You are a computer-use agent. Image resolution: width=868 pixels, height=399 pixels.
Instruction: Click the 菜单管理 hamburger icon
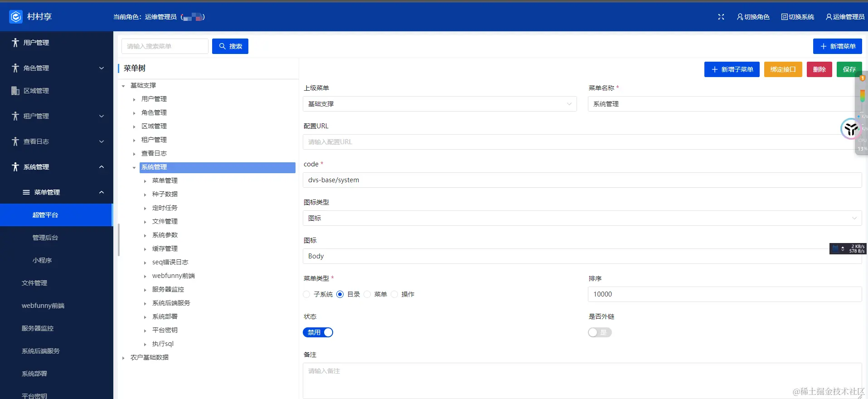pos(26,192)
